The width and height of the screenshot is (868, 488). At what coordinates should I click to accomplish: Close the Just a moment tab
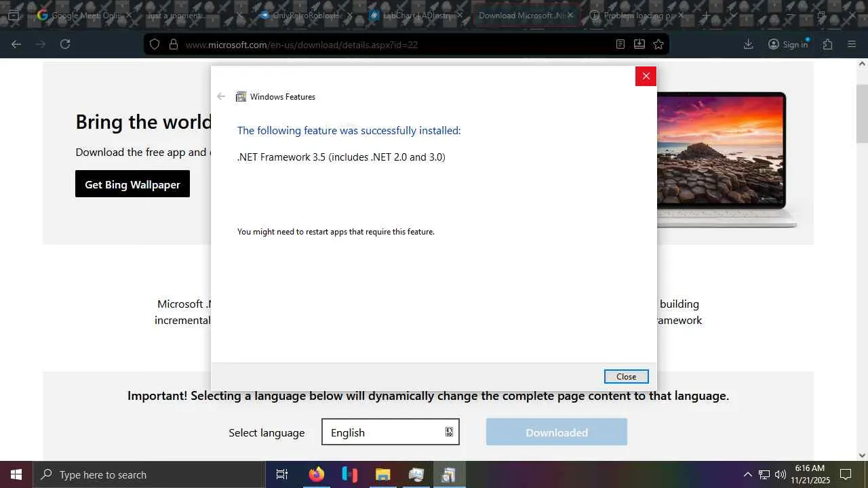tap(239, 15)
